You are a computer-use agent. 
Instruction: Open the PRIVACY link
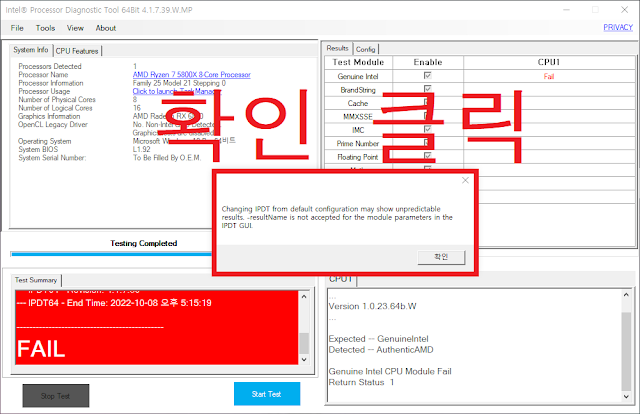click(x=618, y=27)
